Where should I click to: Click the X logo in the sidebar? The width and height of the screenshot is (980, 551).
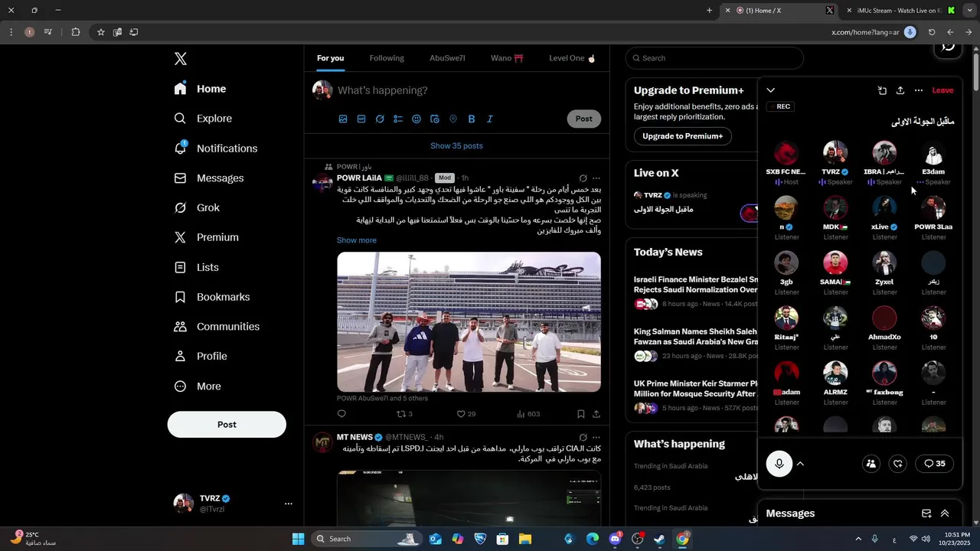(180, 59)
